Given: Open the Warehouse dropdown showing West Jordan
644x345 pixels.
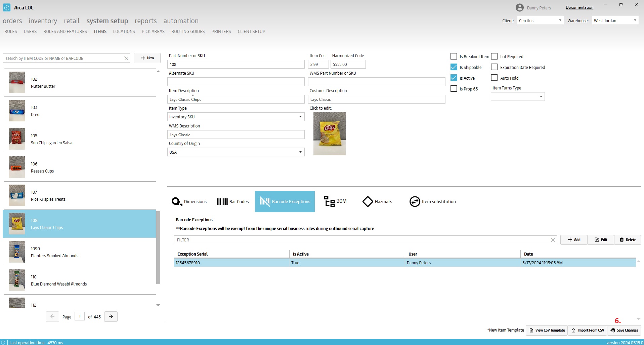Looking at the screenshot, I should [615, 21].
